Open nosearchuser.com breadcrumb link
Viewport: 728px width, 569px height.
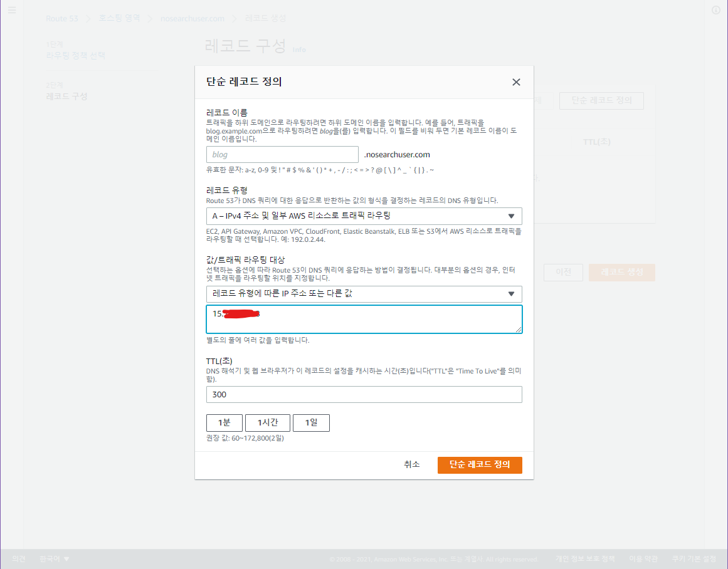pos(193,19)
